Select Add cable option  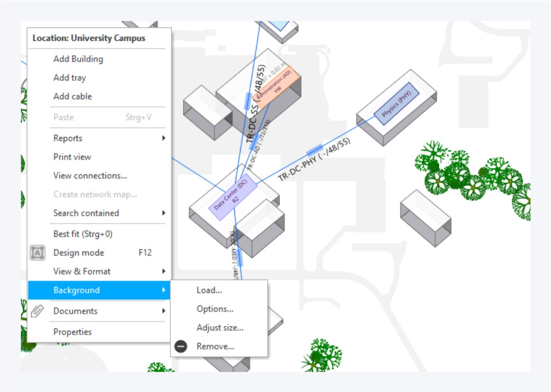coord(73,96)
